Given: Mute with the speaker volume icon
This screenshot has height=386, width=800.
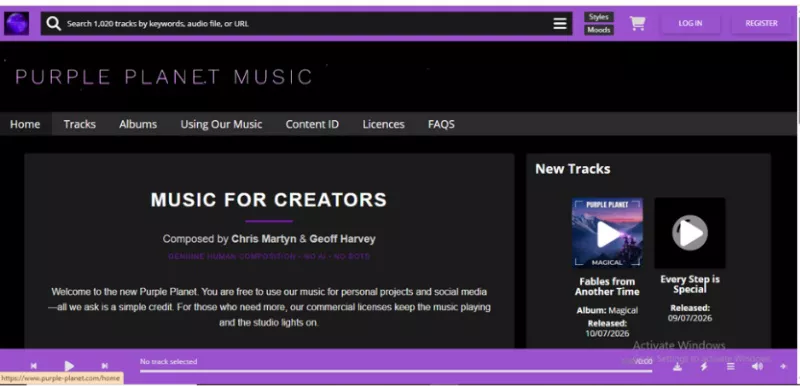Looking at the screenshot, I should (757, 366).
